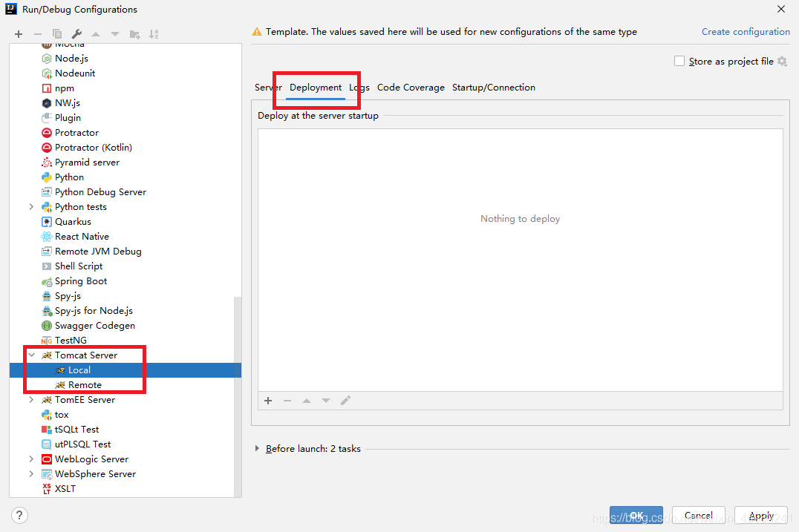Screen dimensions: 799x532
Task: Move deployment item up arrow
Action: (307, 401)
